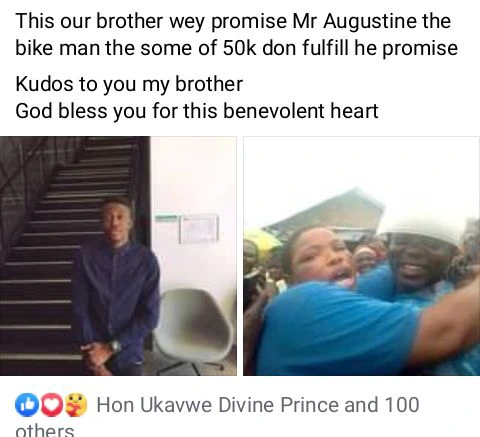Click the 'bike man the some of 50k' line

(x=236, y=48)
